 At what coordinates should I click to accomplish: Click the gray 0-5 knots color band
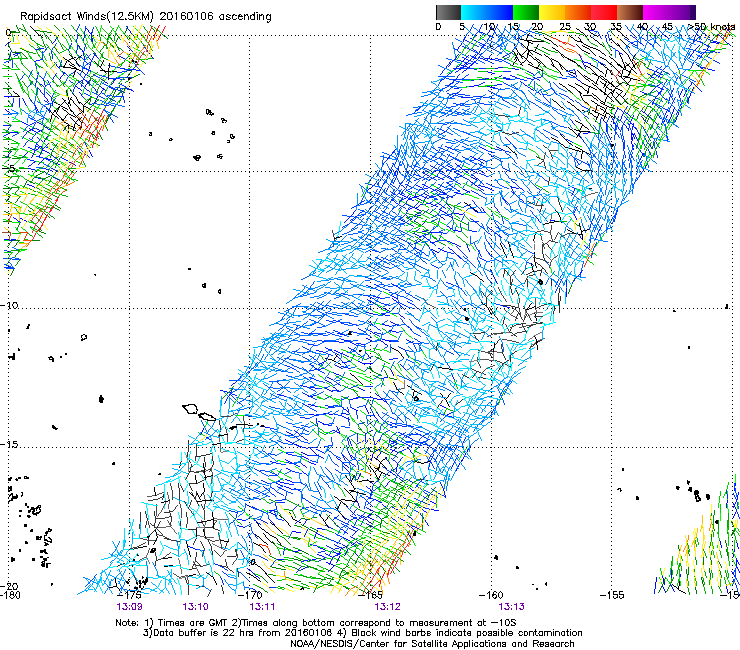[x=448, y=12]
